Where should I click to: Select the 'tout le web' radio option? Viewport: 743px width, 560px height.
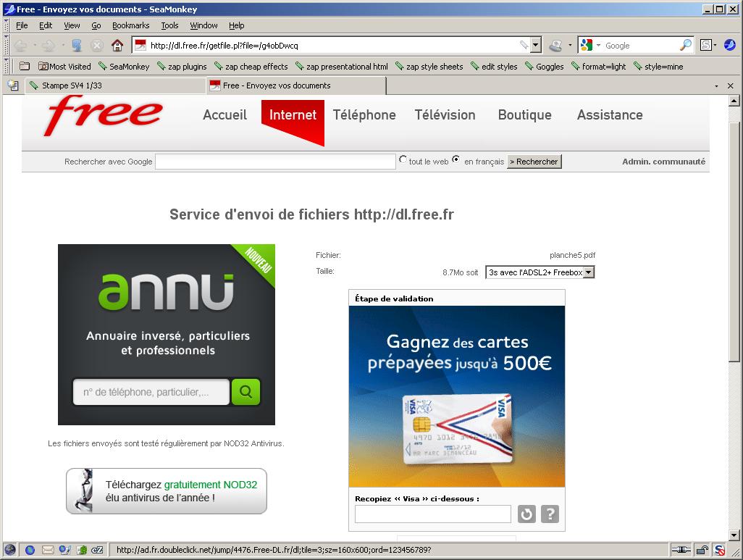(x=403, y=159)
